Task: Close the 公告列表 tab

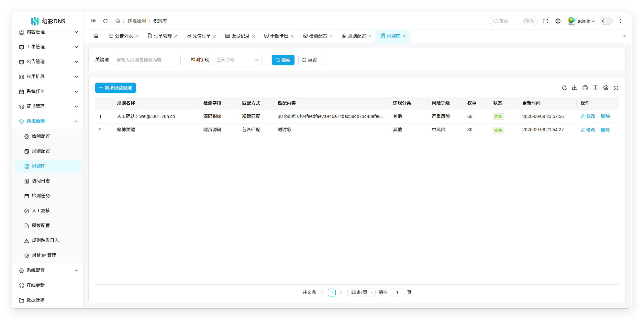Action: [137, 36]
